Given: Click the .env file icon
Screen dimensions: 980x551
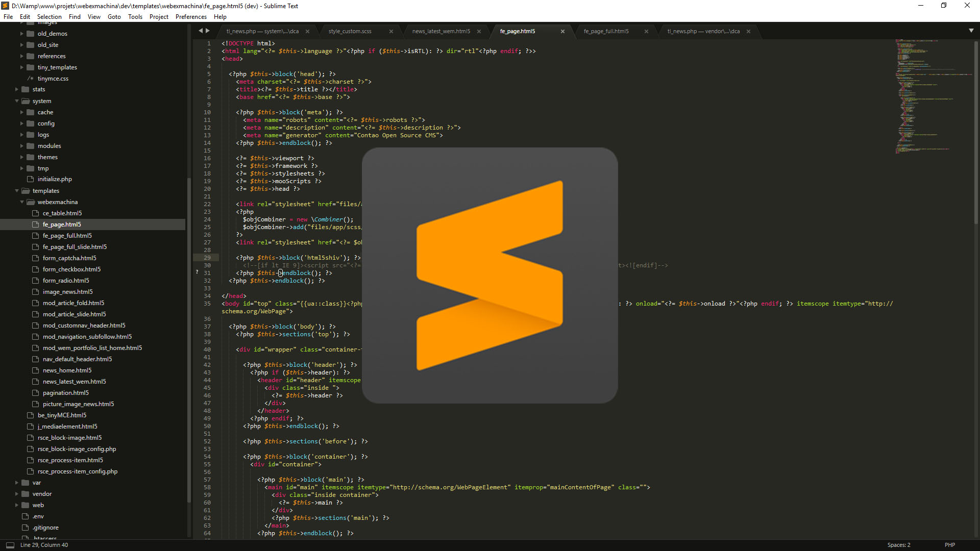Looking at the screenshot, I should (25, 516).
